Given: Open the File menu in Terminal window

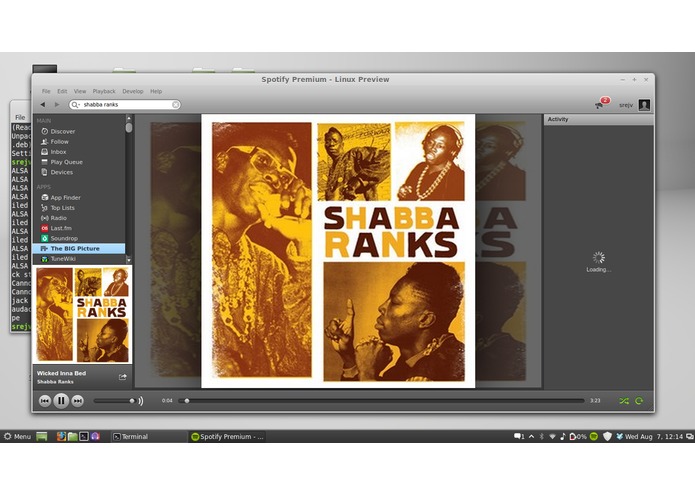Looking at the screenshot, I should coord(20,117).
